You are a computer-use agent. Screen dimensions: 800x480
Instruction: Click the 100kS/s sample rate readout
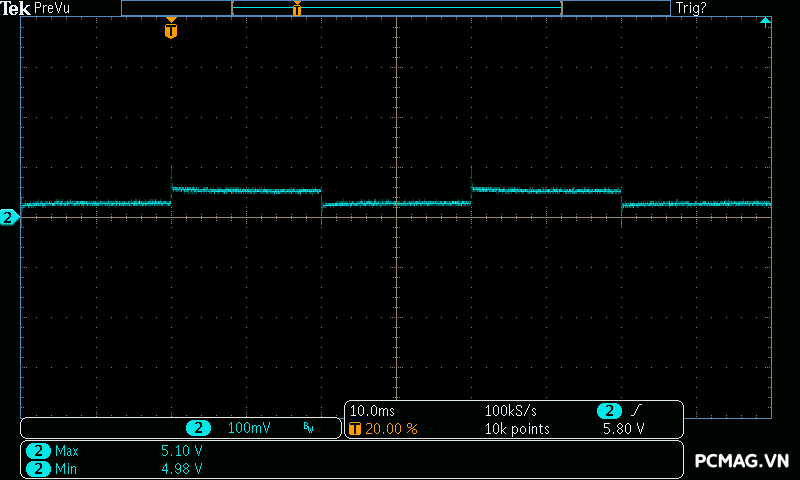(x=511, y=411)
